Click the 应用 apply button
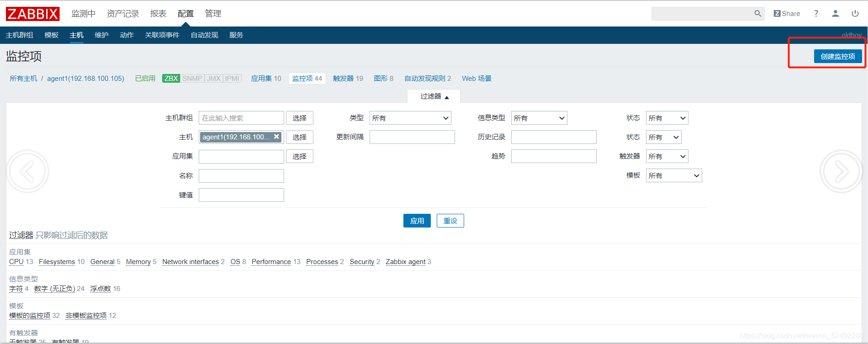Screen dimensions: 868x344 click(417, 221)
